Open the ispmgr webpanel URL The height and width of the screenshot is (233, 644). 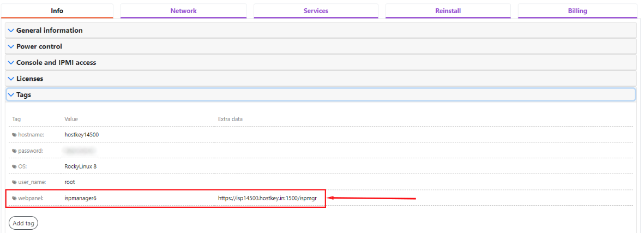click(267, 198)
